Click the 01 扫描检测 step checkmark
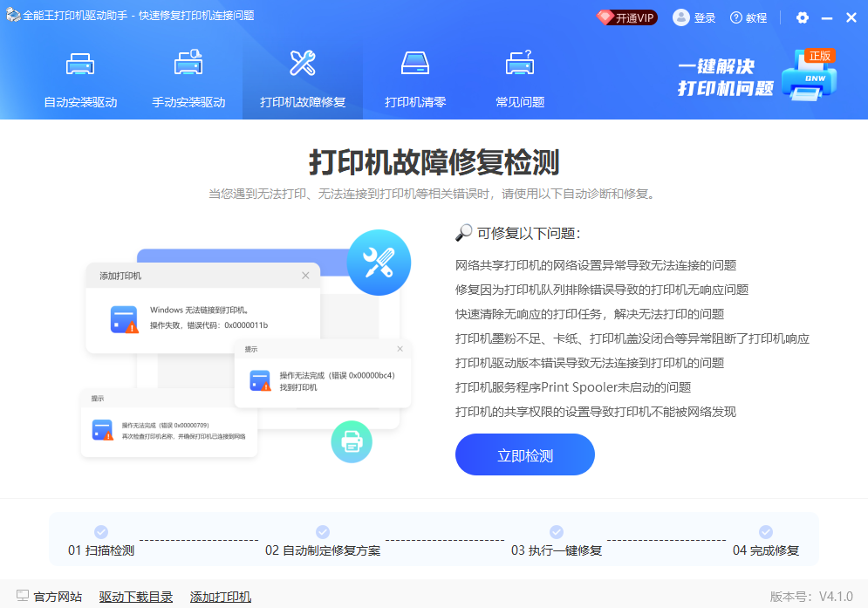Screen dimensions: 868x608 point(101,531)
